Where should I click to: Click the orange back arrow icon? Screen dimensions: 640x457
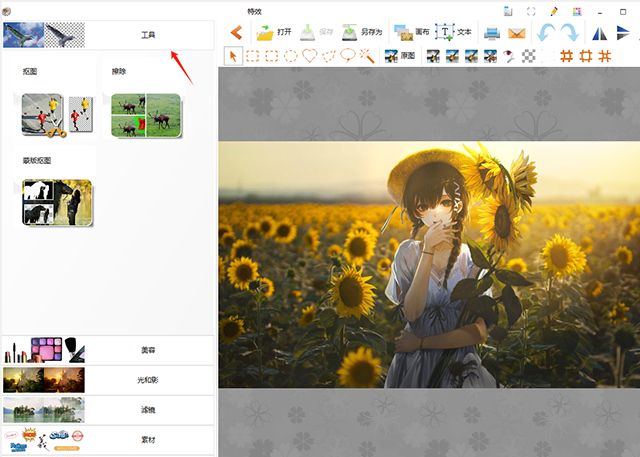(236, 33)
